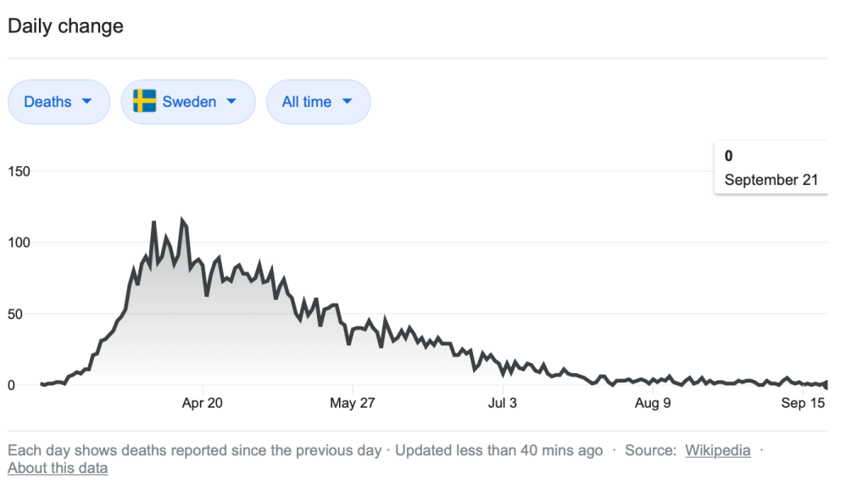Open the All time range dropdown

pyautogui.click(x=318, y=102)
